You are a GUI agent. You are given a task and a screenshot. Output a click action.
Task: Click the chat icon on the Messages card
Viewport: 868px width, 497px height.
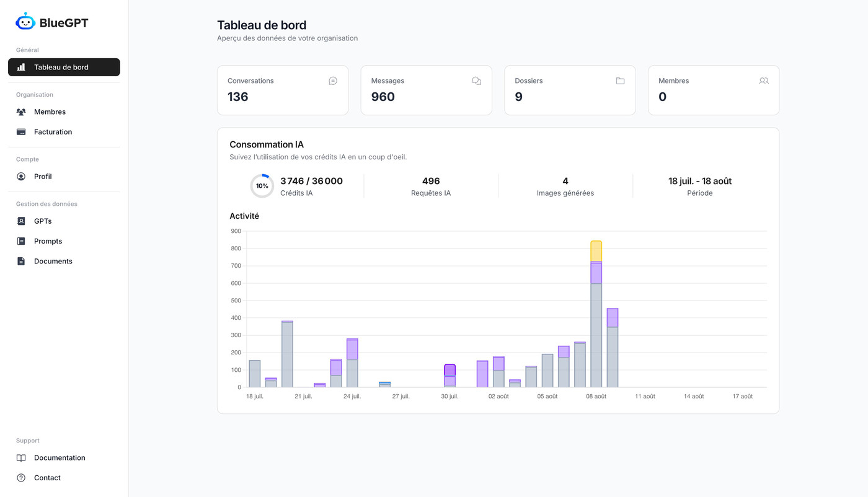(476, 80)
